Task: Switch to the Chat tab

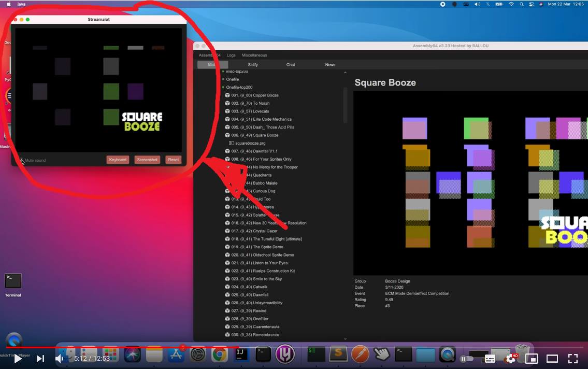Action: pos(291,64)
